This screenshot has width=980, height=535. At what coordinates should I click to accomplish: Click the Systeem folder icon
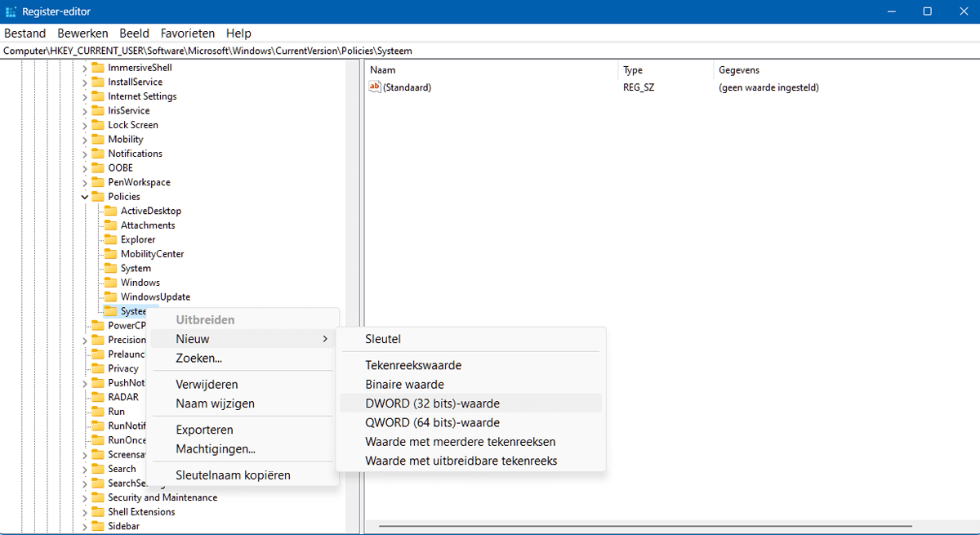tap(111, 311)
